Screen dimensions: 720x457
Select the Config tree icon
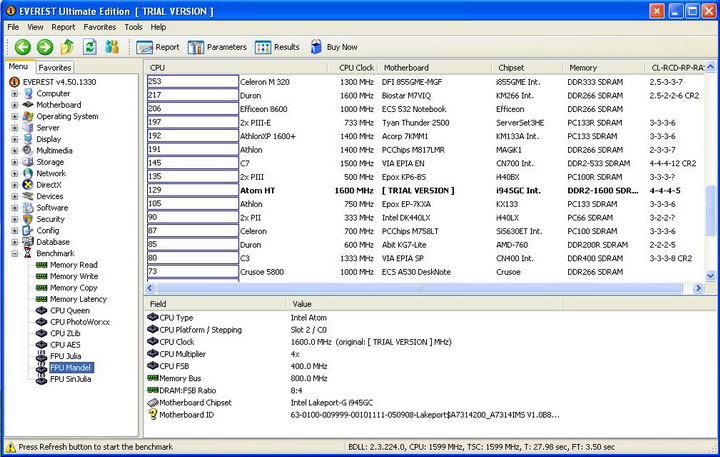coord(28,231)
